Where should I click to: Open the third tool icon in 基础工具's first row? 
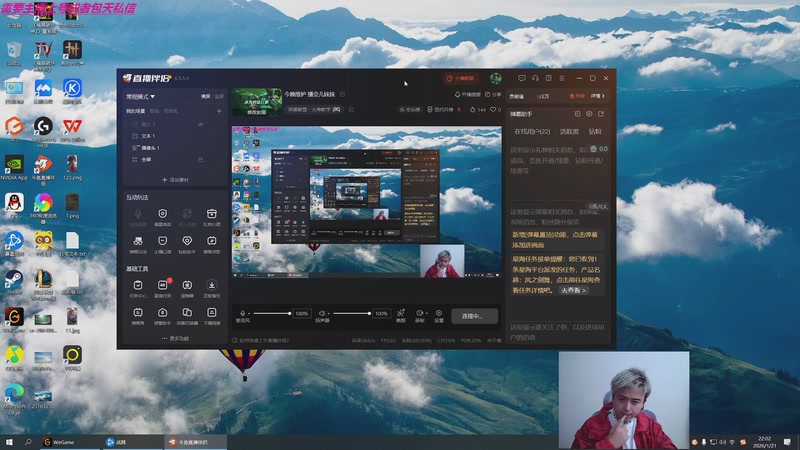tap(187, 285)
